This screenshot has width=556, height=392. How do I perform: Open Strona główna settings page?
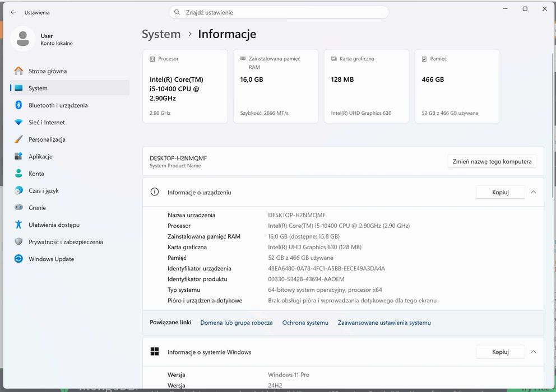click(x=70, y=71)
